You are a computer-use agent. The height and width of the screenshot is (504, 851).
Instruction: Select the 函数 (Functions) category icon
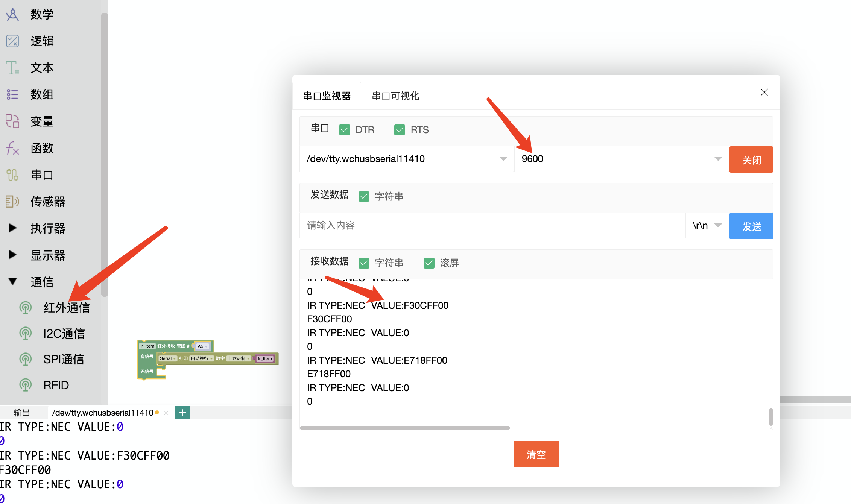[12, 148]
